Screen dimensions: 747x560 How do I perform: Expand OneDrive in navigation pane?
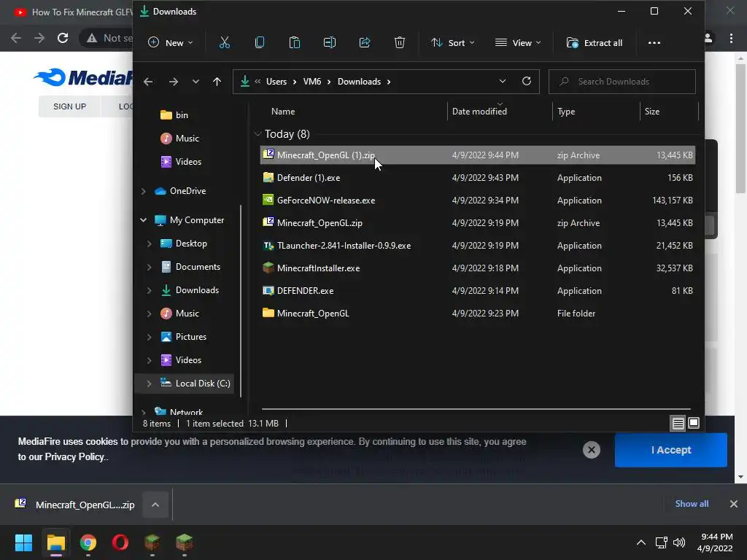[144, 191]
